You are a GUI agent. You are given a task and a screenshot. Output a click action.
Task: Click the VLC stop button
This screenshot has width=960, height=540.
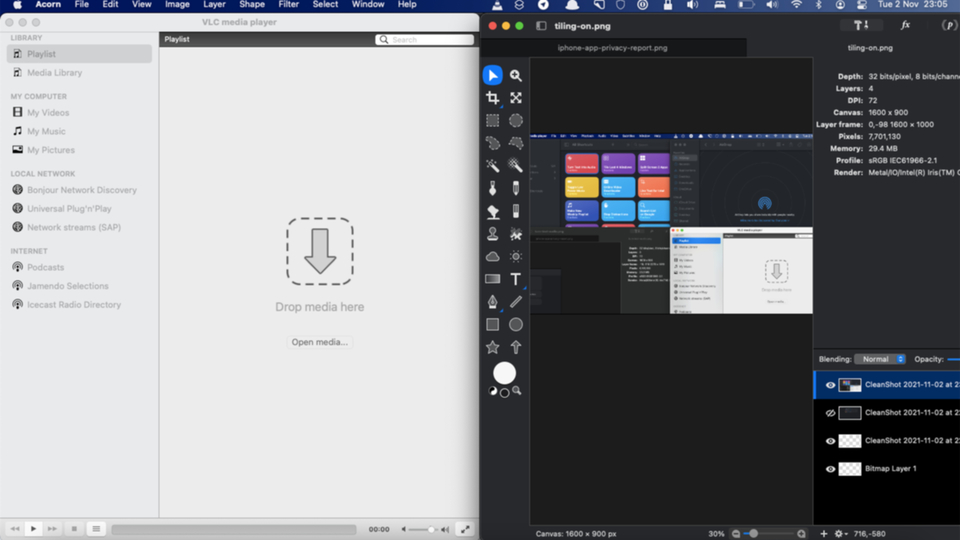[74, 529]
